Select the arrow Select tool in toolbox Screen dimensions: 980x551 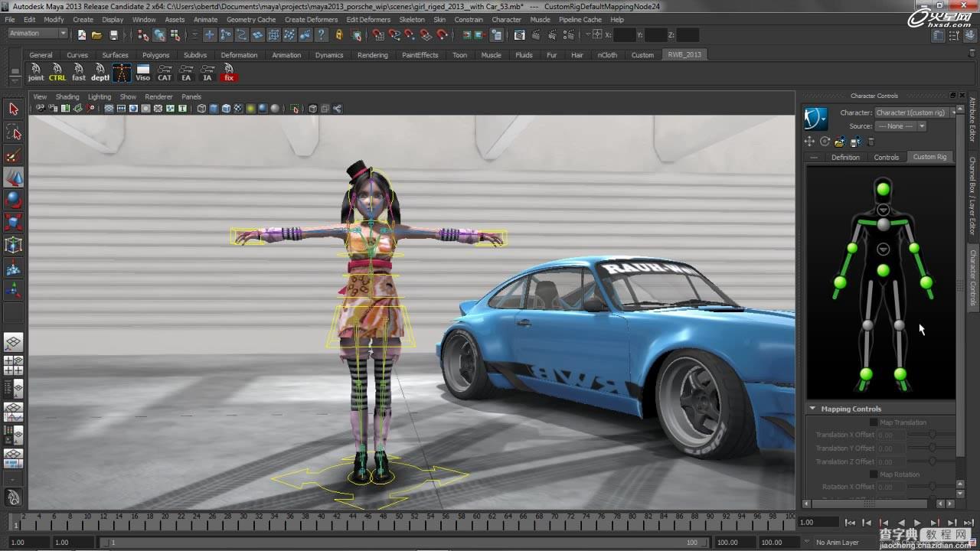click(14, 110)
